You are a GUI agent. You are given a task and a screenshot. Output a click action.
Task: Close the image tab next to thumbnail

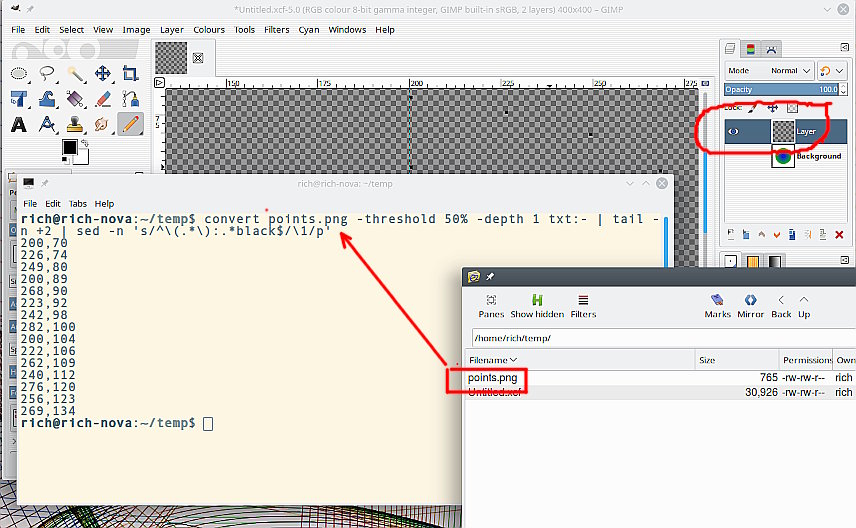(198, 58)
